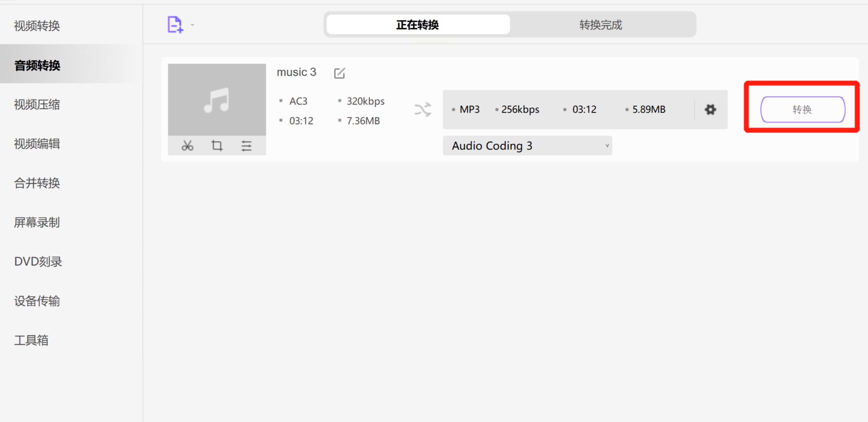Viewport: 868px width, 422px height.
Task: Open the crop tool icon
Action: point(217,146)
